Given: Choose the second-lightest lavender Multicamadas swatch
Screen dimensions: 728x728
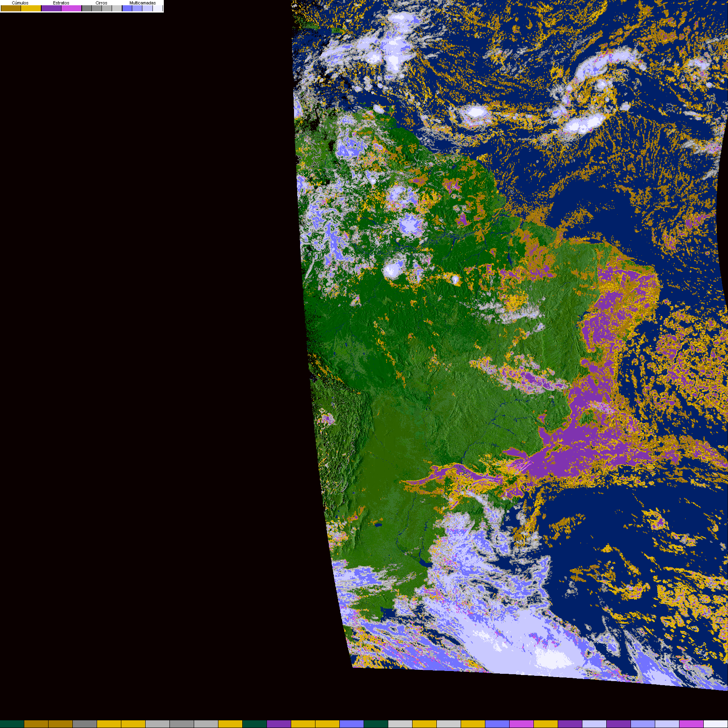Looking at the screenshot, I should click(x=147, y=8).
